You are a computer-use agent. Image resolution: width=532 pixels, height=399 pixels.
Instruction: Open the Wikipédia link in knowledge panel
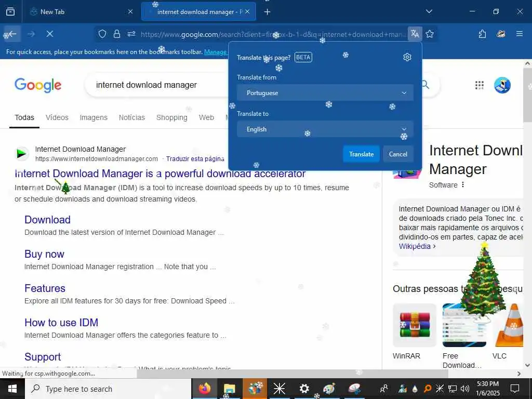(417, 246)
